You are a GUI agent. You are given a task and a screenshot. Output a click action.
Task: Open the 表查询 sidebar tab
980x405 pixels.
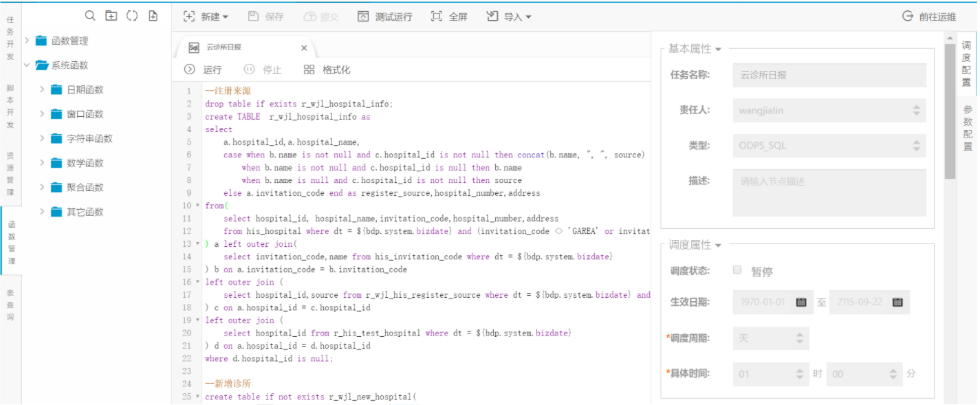point(10,305)
